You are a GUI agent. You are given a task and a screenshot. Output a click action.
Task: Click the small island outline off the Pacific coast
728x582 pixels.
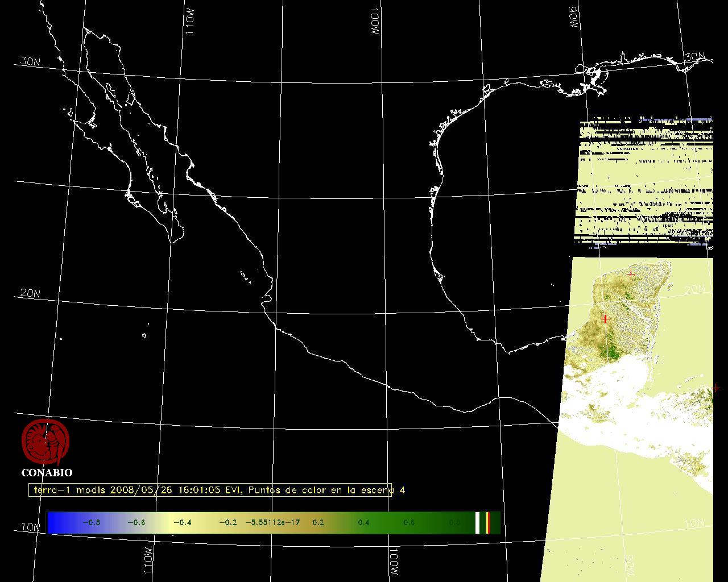pos(144,335)
